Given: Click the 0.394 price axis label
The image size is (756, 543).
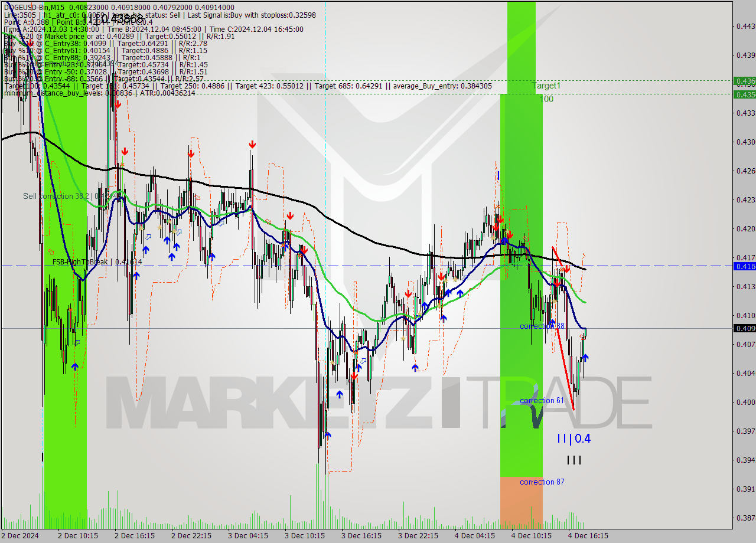Looking at the screenshot, I should [745, 460].
